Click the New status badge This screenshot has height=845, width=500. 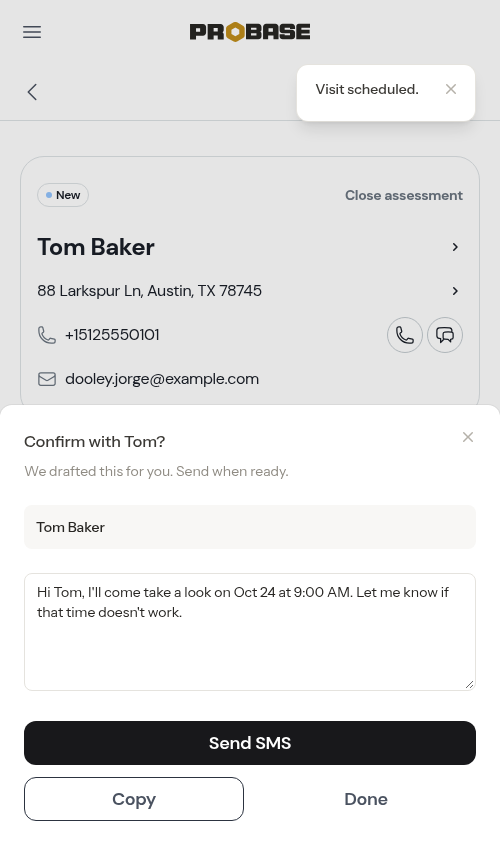(63, 195)
